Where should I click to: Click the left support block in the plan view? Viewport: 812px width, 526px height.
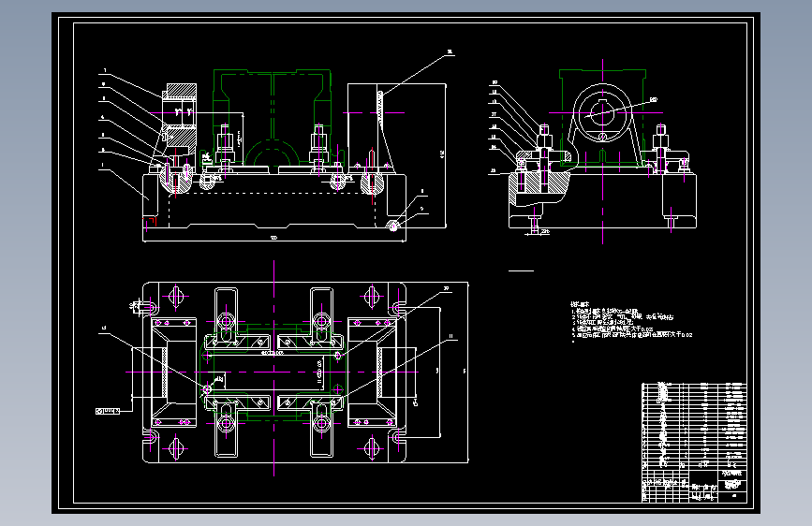pyautogui.click(x=173, y=373)
